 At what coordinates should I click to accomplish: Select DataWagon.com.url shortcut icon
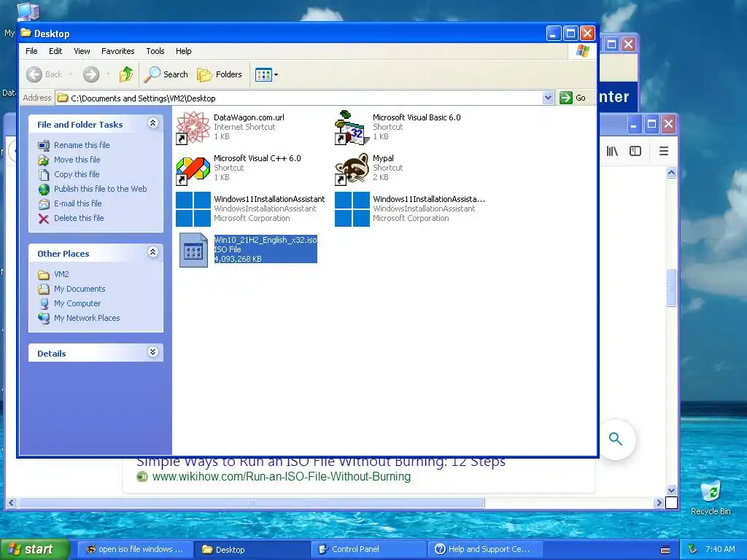193,128
